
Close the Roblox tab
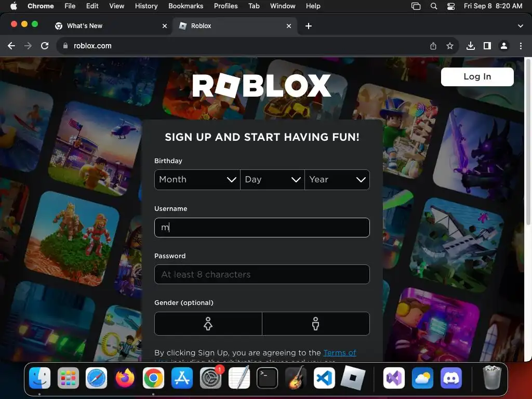coord(289,26)
